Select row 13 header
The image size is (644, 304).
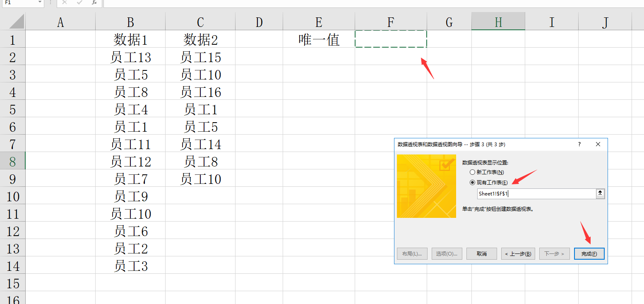pyautogui.click(x=13, y=249)
